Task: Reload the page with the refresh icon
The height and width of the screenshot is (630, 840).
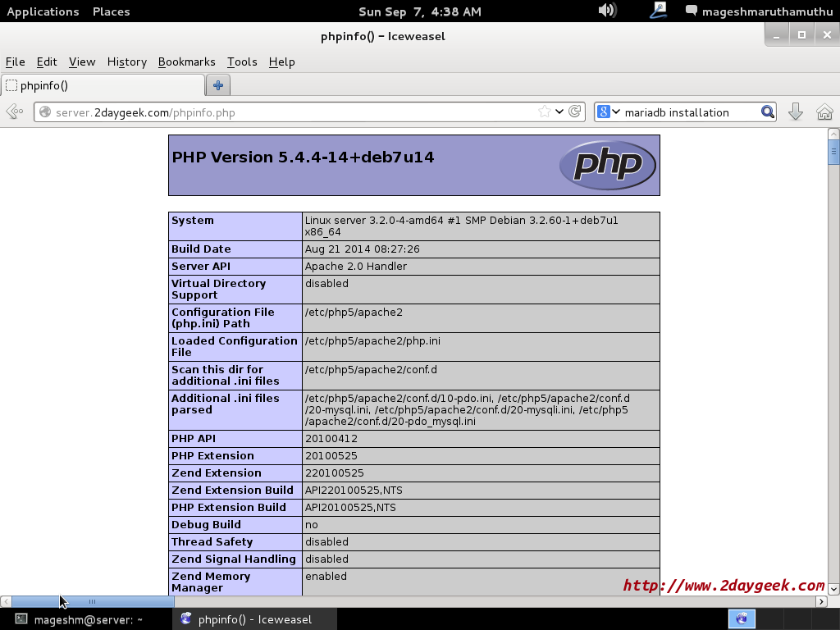Action: [x=575, y=112]
